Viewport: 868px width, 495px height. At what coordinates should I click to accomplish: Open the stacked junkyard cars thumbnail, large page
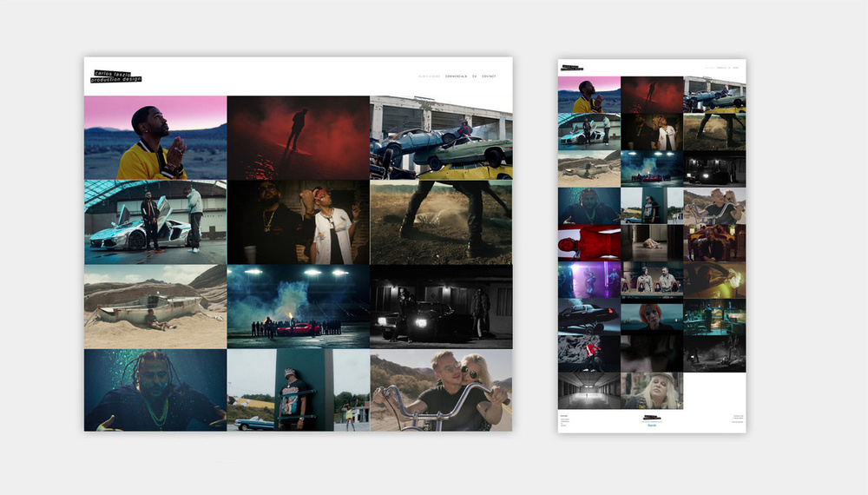[441, 138]
